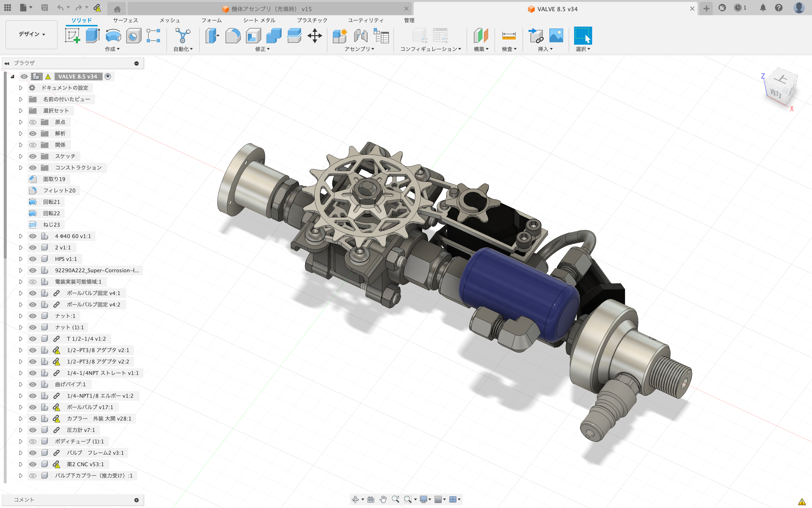Open the 検査 menu label
Image resolution: width=812 pixels, height=508 pixels.
pos(509,49)
